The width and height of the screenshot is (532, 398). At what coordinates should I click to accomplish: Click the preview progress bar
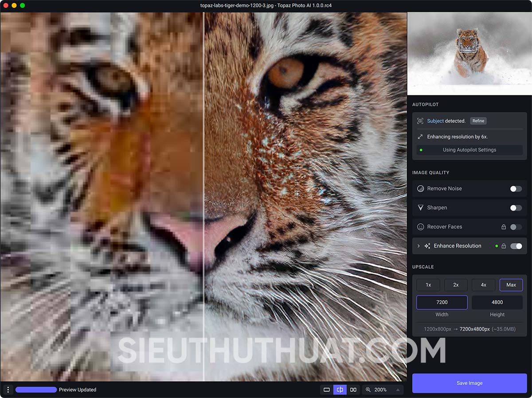pos(36,390)
